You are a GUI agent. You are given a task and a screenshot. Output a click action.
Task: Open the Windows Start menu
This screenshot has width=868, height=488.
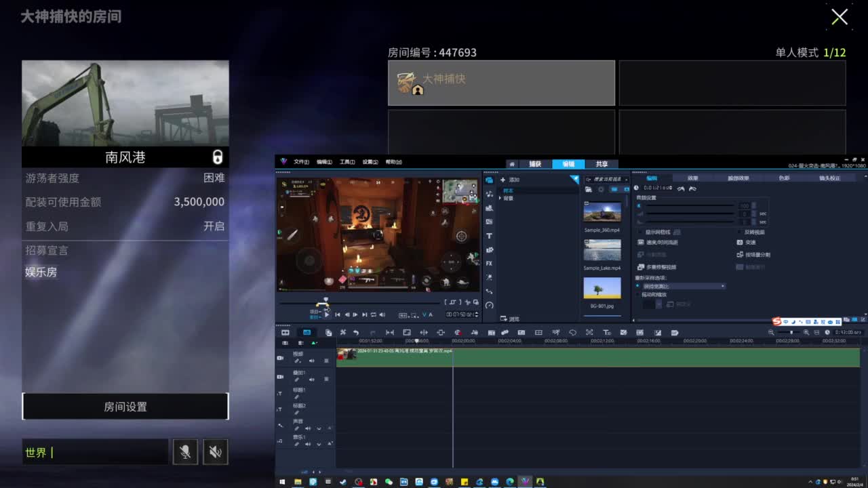[x=282, y=482]
